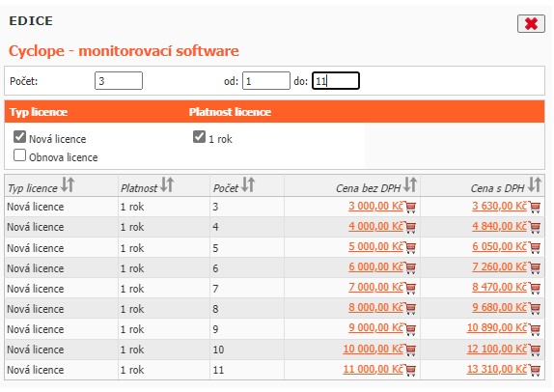Click the Typ licence column header text

[x=33, y=188]
